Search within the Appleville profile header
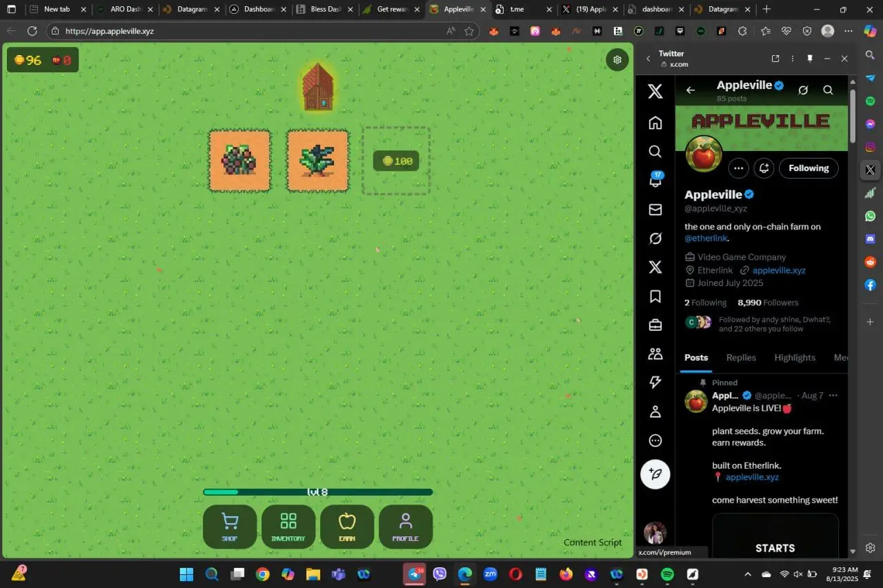The height and width of the screenshot is (588, 883). (x=829, y=90)
